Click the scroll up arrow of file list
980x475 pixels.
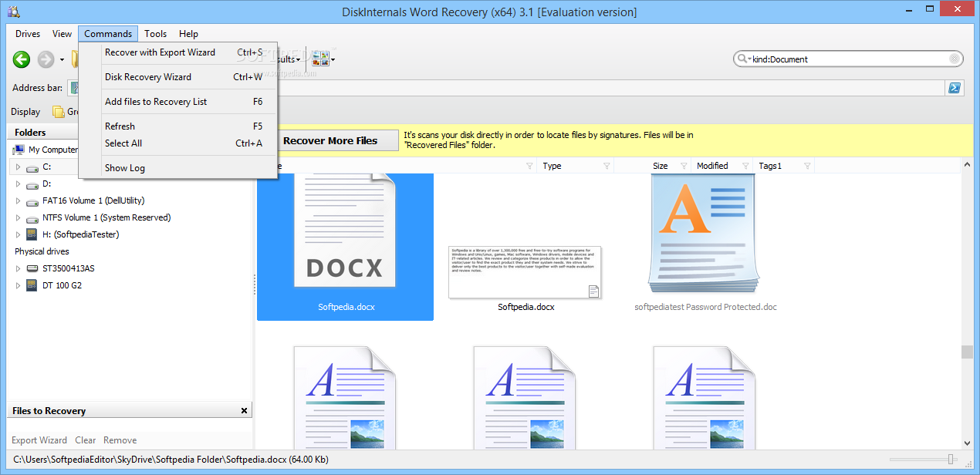967,164
